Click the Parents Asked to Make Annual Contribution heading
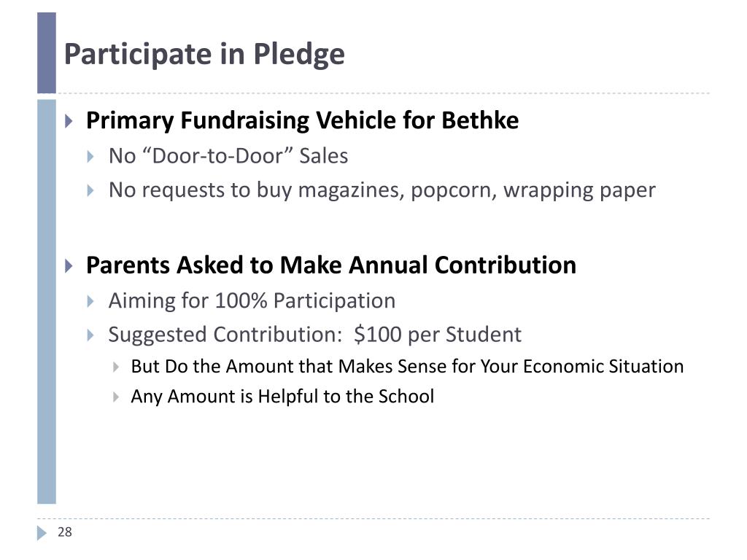 click(331, 265)
